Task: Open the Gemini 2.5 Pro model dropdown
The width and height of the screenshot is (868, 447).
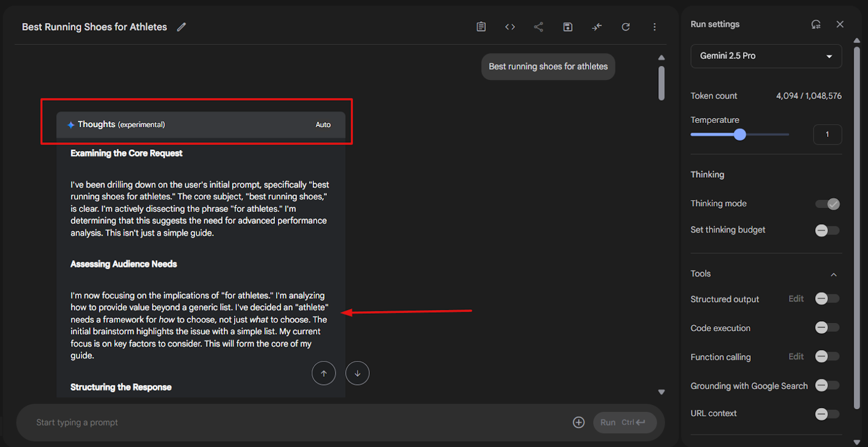Action: pyautogui.click(x=766, y=56)
